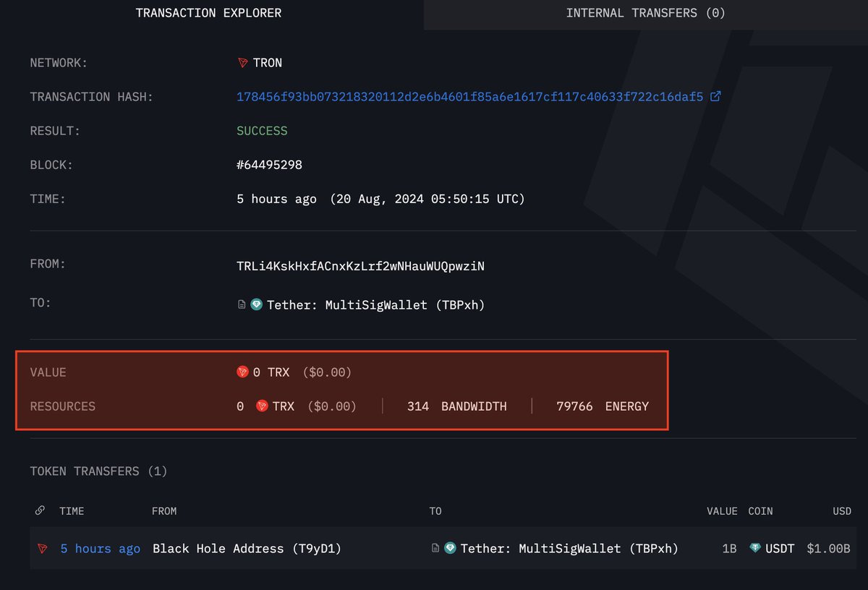Click the SUCCESS result status
The width and height of the screenshot is (868, 590).
click(x=262, y=131)
